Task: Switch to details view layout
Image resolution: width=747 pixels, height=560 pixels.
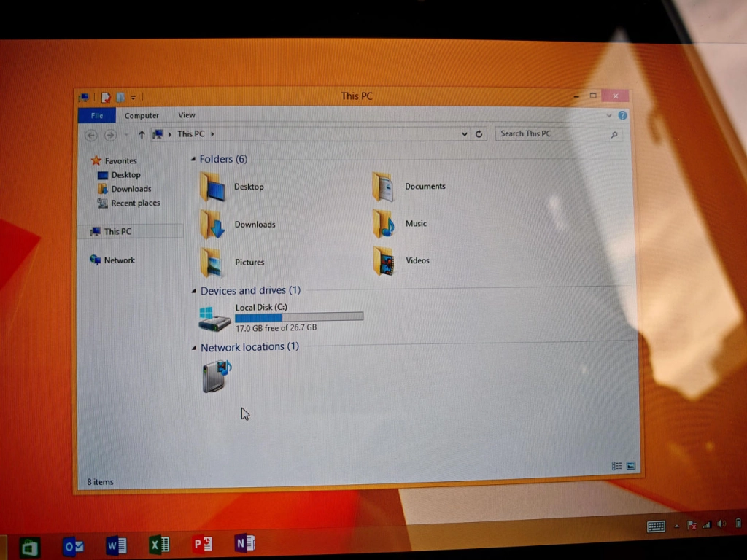Action: point(616,466)
